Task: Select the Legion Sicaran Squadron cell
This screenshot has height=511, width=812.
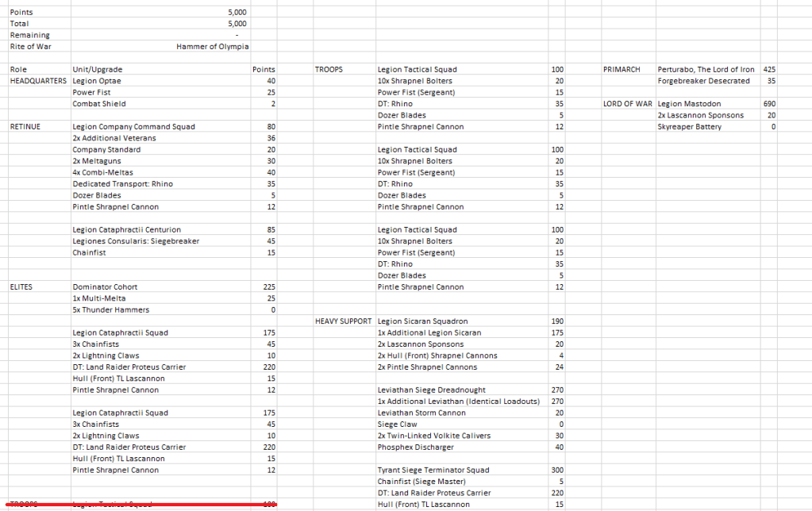Action: click(422, 321)
